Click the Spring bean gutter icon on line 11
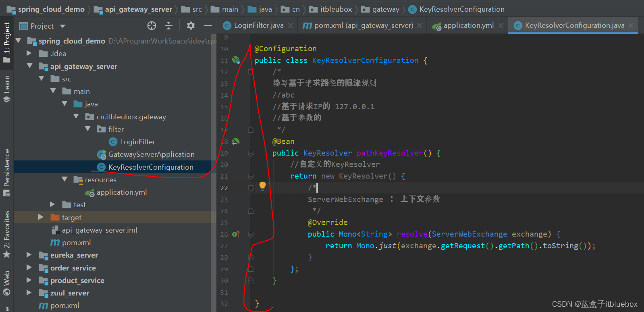 [236, 60]
